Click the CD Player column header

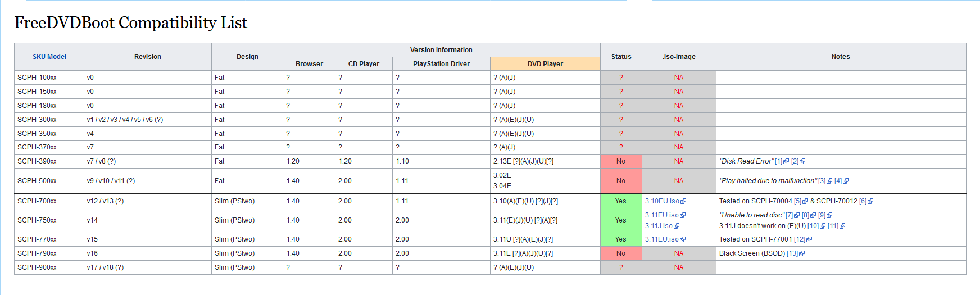364,64
